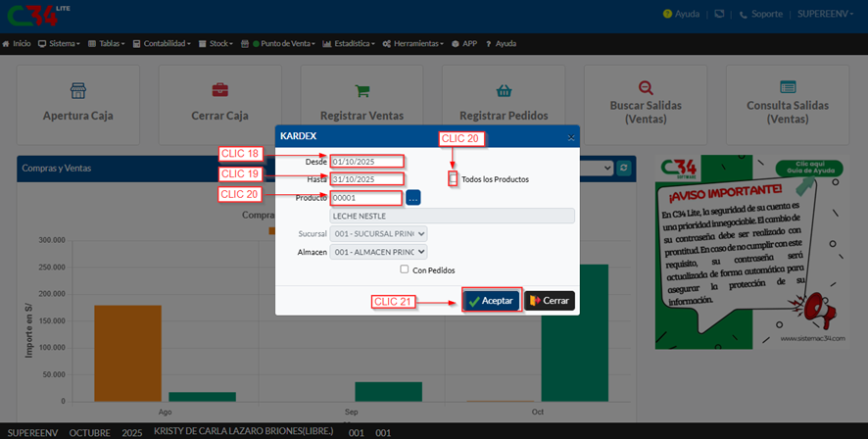Click the Cerrar button in Kardex dialog
This screenshot has width=868, height=439.
[550, 301]
